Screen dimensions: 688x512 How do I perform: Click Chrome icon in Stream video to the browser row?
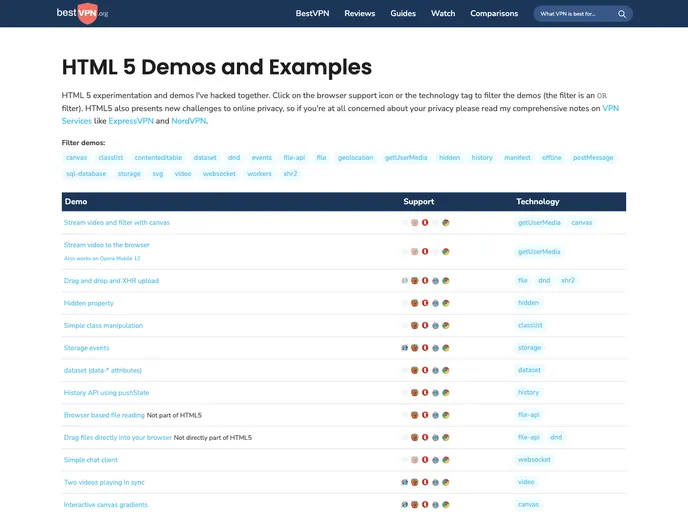pyautogui.click(x=445, y=252)
